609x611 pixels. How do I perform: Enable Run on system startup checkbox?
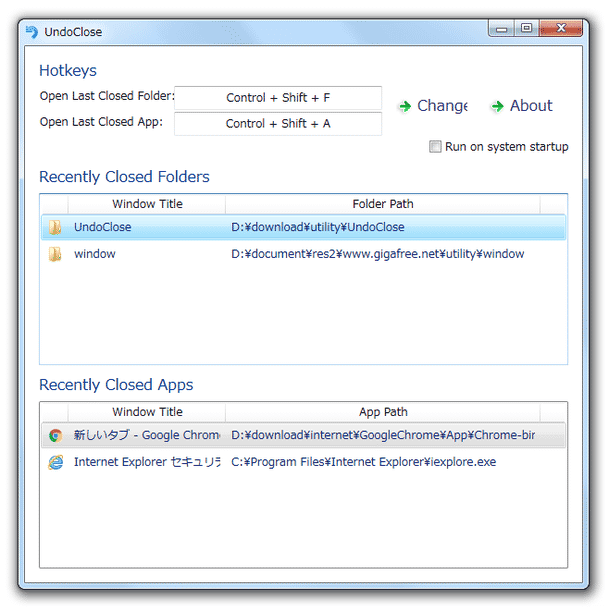435,147
